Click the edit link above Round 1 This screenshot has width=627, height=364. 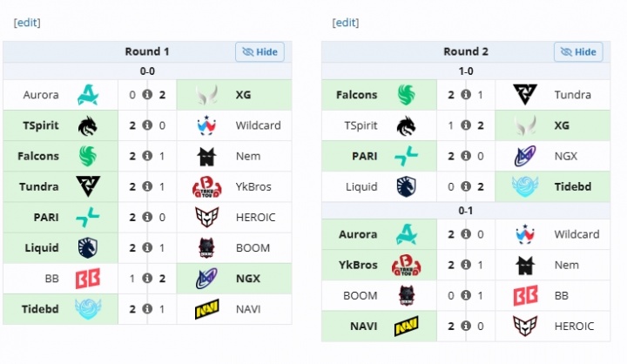pos(27,23)
